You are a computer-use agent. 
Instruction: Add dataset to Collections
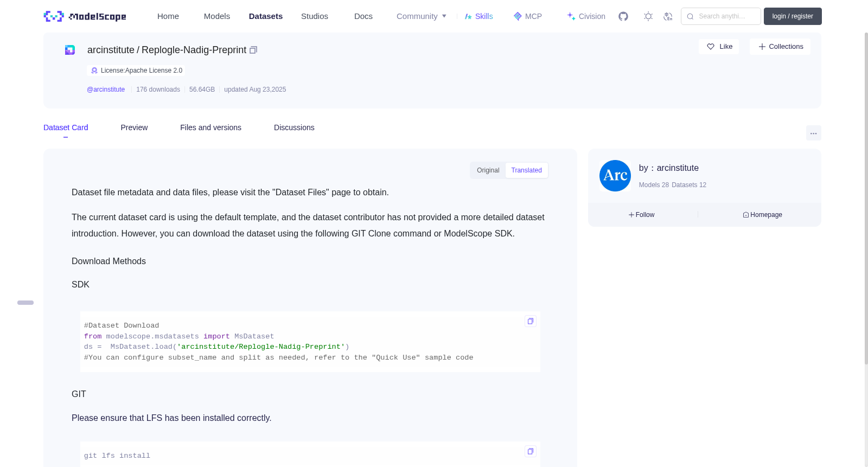[780, 47]
